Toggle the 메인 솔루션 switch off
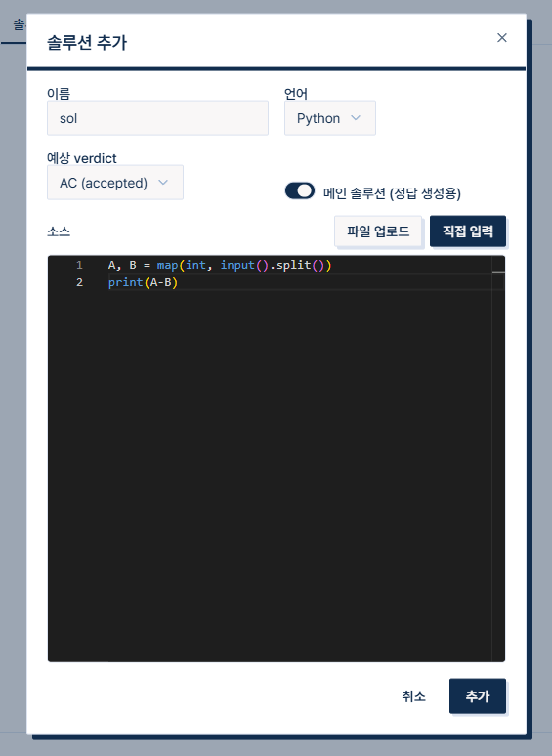This screenshot has height=756, width=552. pyautogui.click(x=299, y=190)
